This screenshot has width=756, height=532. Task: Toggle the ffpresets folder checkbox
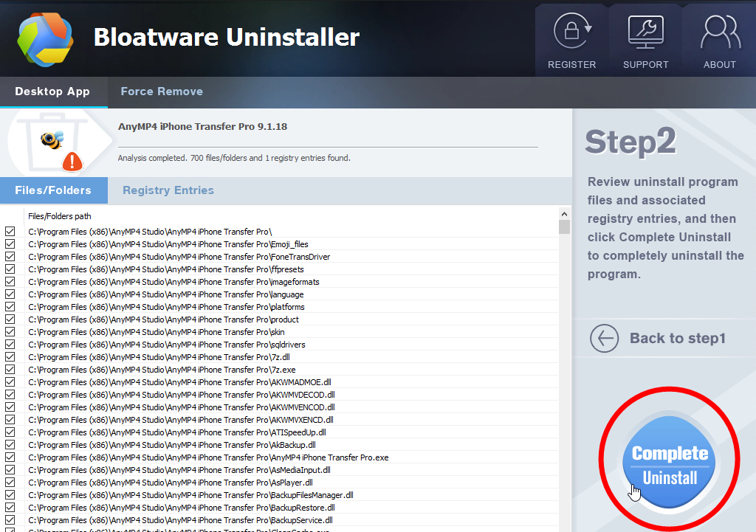[10, 269]
